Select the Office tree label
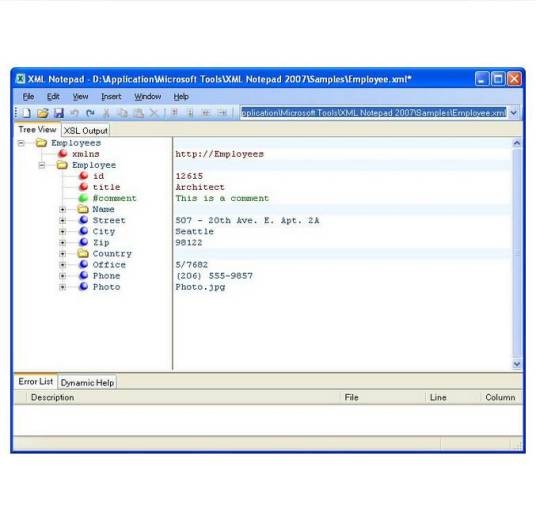 (109, 265)
